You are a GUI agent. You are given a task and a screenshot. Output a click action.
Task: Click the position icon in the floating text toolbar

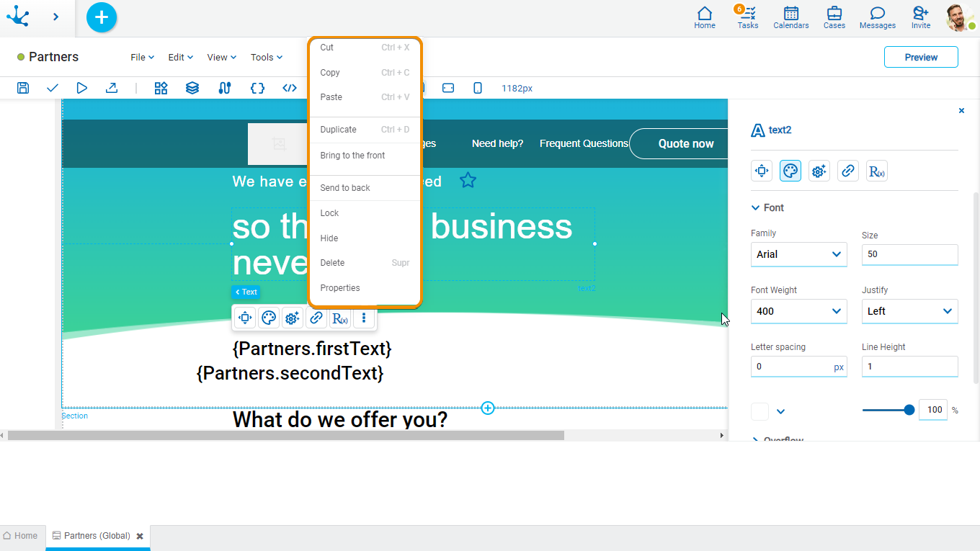[245, 318]
